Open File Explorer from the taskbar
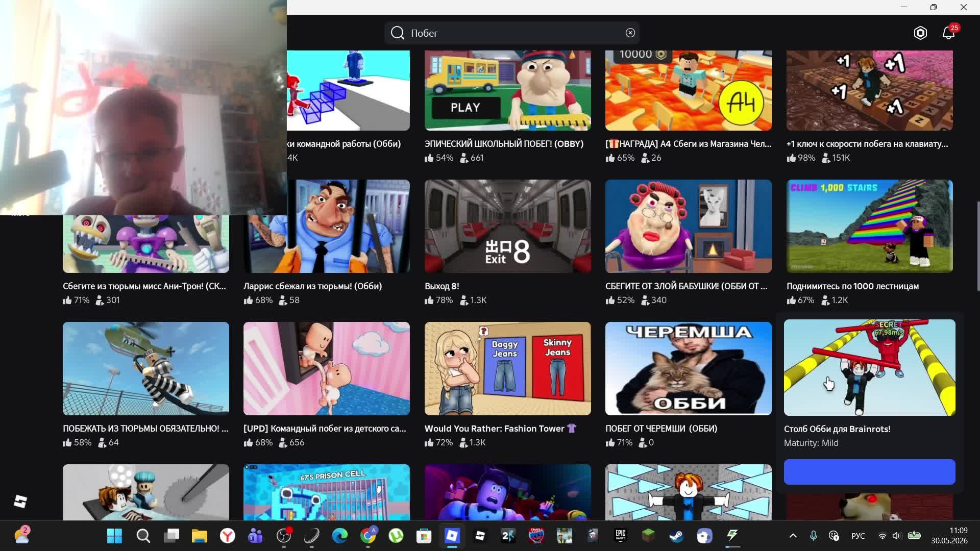This screenshot has width=980, height=551. pyautogui.click(x=200, y=536)
